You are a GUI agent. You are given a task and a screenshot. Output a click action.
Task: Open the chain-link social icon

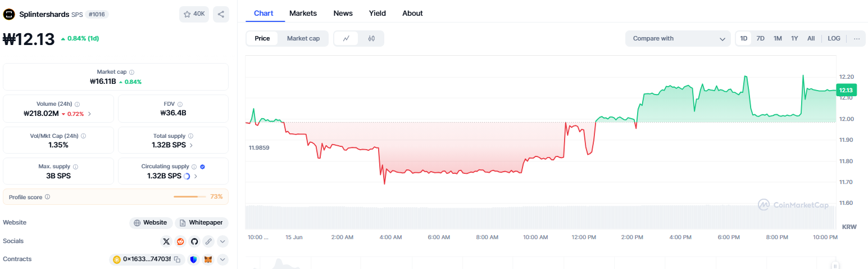(x=208, y=241)
